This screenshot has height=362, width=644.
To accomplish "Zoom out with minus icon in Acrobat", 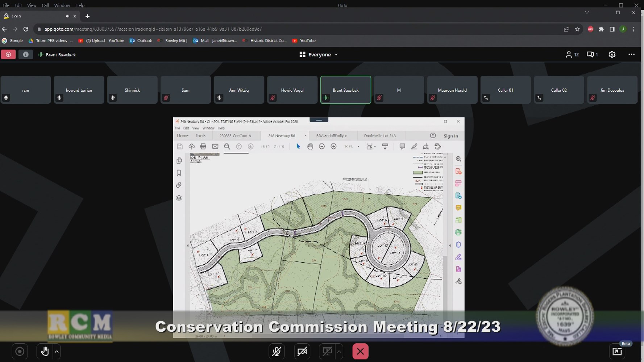I will click(x=321, y=146).
